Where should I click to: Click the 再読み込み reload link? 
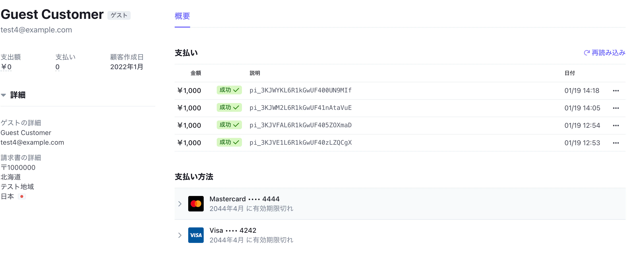[x=605, y=53]
